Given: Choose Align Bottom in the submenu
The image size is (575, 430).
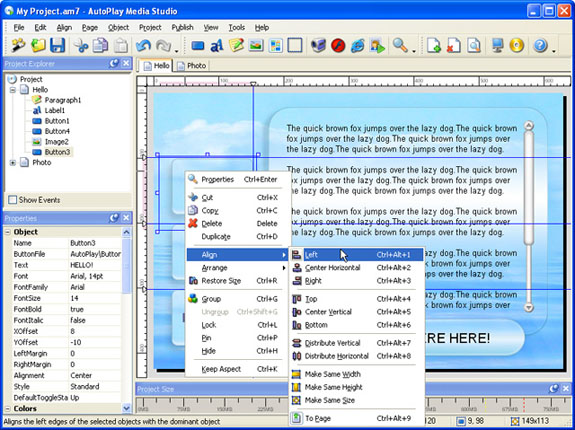Looking at the screenshot, I should (357, 325).
